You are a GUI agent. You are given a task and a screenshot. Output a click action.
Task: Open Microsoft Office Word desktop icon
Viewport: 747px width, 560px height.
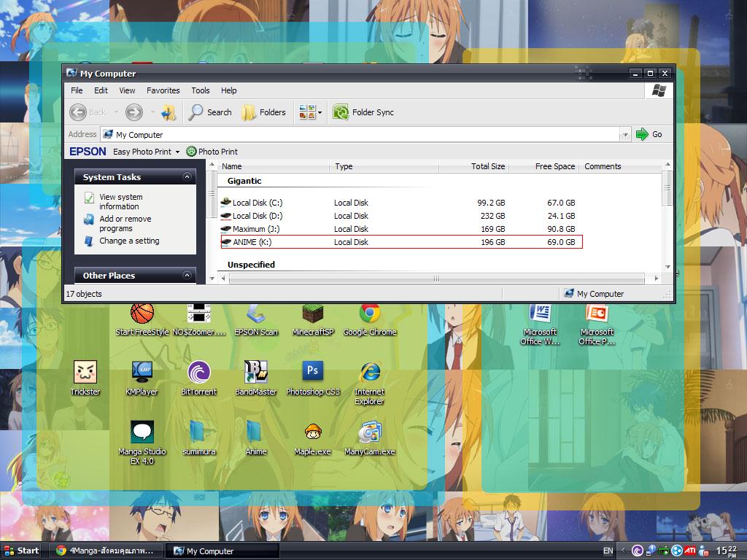click(x=540, y=324)
